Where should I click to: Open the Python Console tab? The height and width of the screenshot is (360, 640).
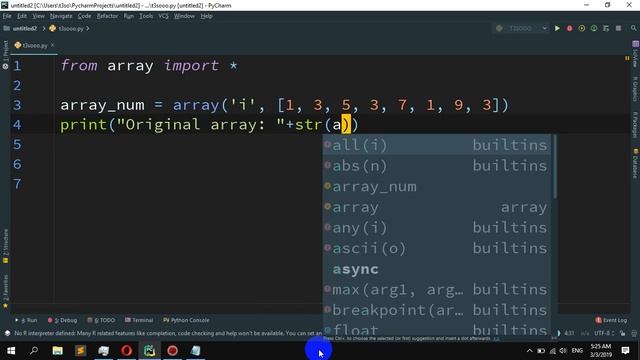coord(186,320)
